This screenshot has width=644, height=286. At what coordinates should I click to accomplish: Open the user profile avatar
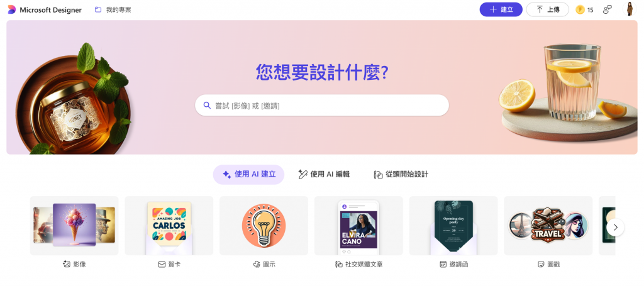coord(629,9)
